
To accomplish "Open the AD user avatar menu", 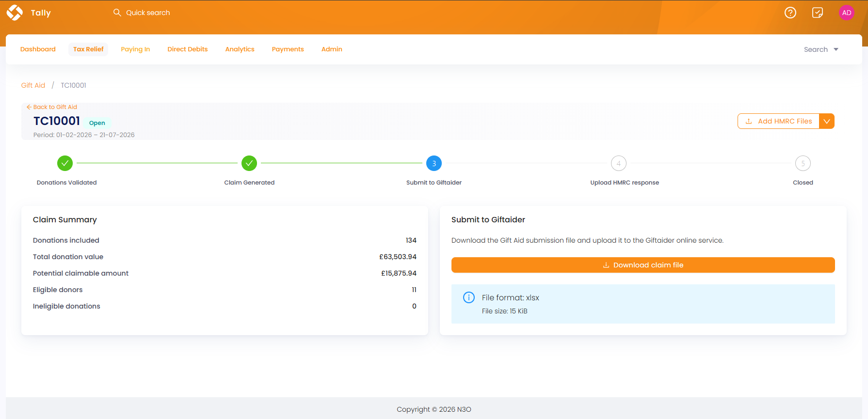I will pyautogui.click(x=847, y=13).
